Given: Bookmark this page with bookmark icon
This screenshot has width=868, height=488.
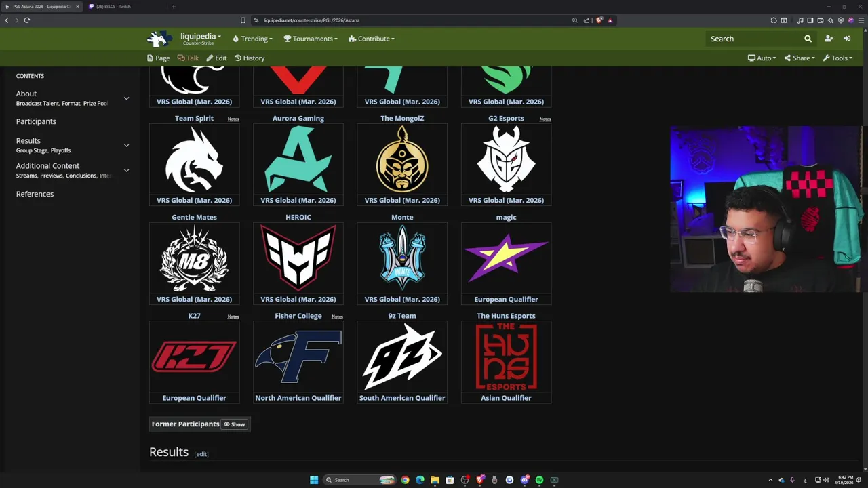Looking at the screenshot, I should 243,20.
